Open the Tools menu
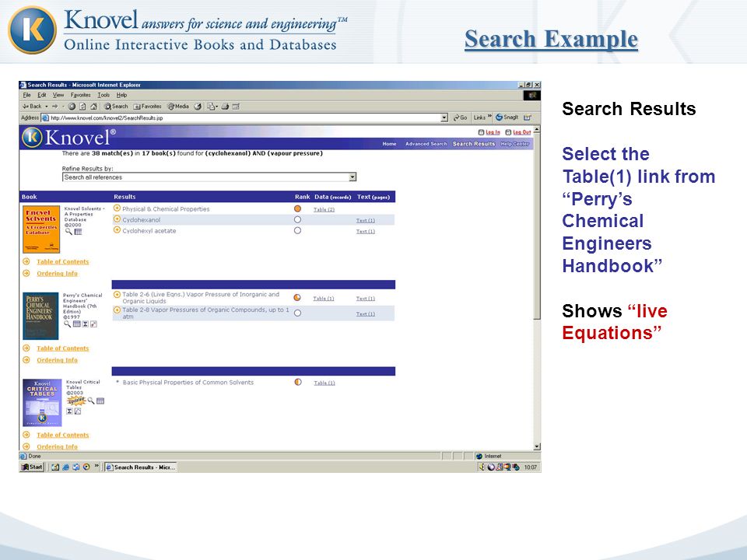 (103, 95)
